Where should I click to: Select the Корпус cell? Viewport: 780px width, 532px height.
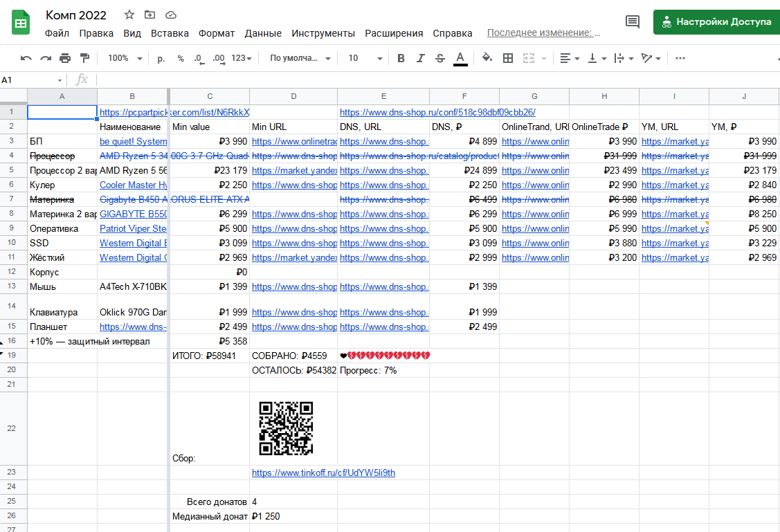(62, 272)
